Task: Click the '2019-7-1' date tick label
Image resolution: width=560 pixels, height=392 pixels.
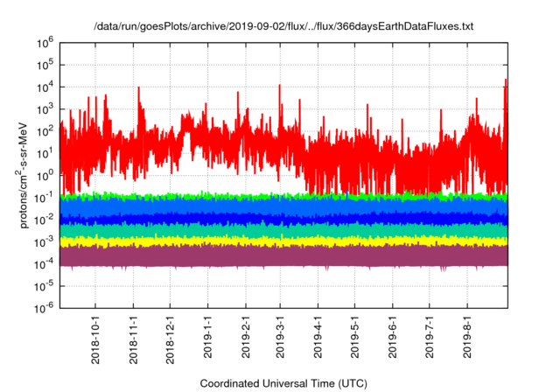Action: (430, 337)
